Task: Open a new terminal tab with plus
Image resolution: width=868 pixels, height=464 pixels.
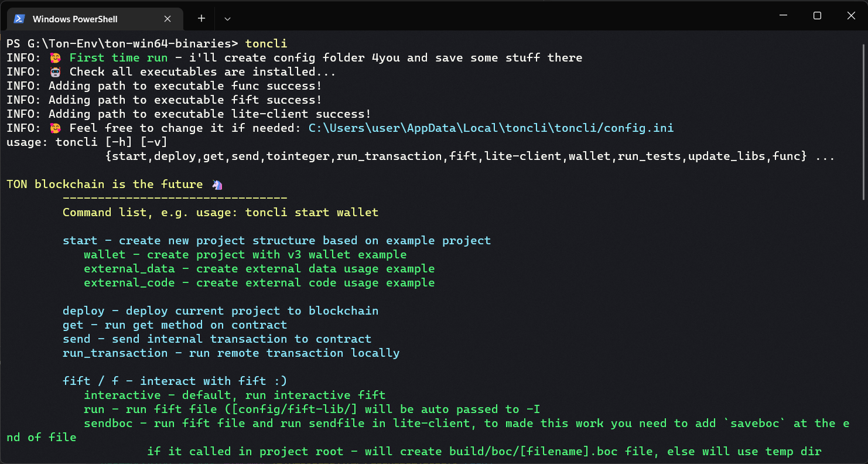Action: (201, 19)
